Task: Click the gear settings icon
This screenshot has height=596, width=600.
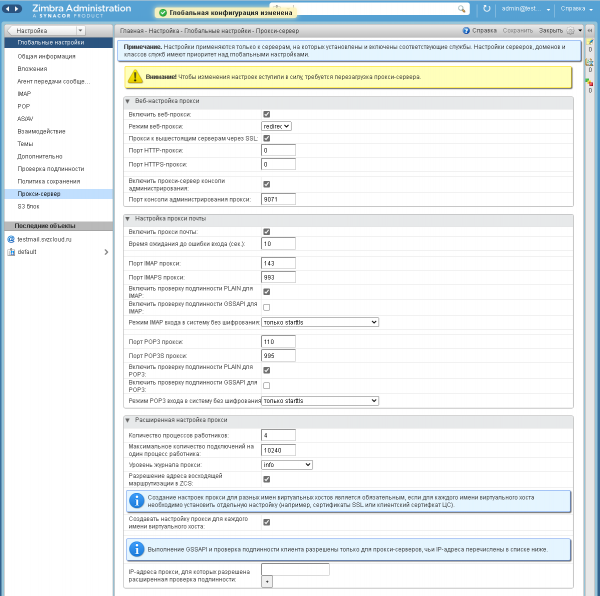Action: point(569,31)
